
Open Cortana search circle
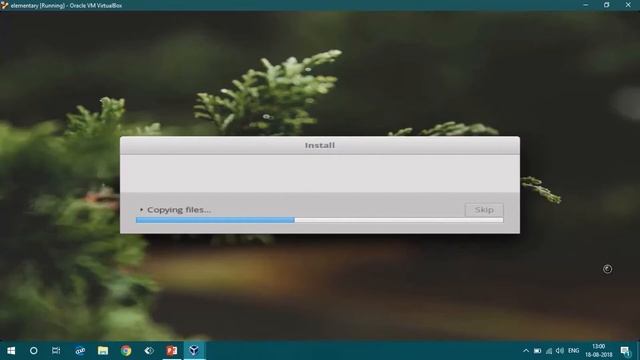33,351
